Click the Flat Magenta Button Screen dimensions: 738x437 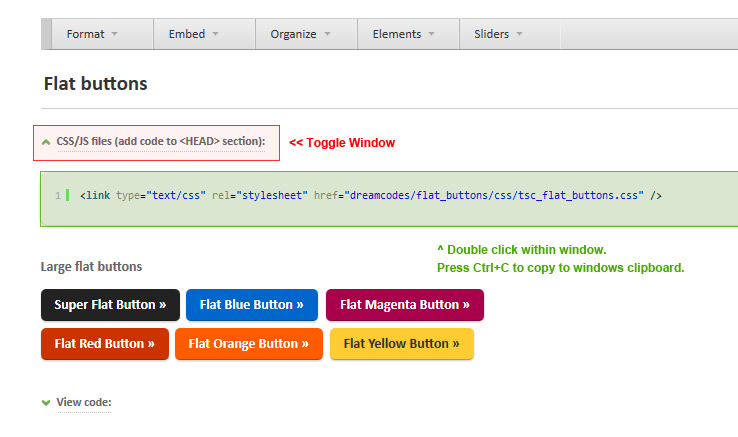pyautogui.click(x=405, y=305)
